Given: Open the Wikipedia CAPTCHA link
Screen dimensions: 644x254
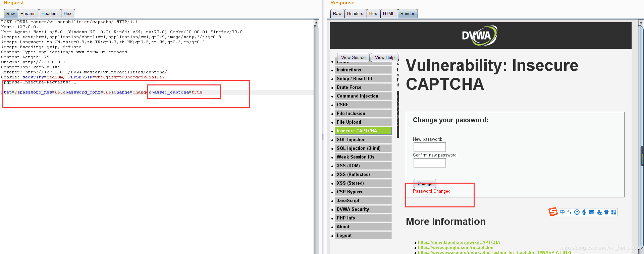Looking at the screenshot, I should tap(459, 242).
